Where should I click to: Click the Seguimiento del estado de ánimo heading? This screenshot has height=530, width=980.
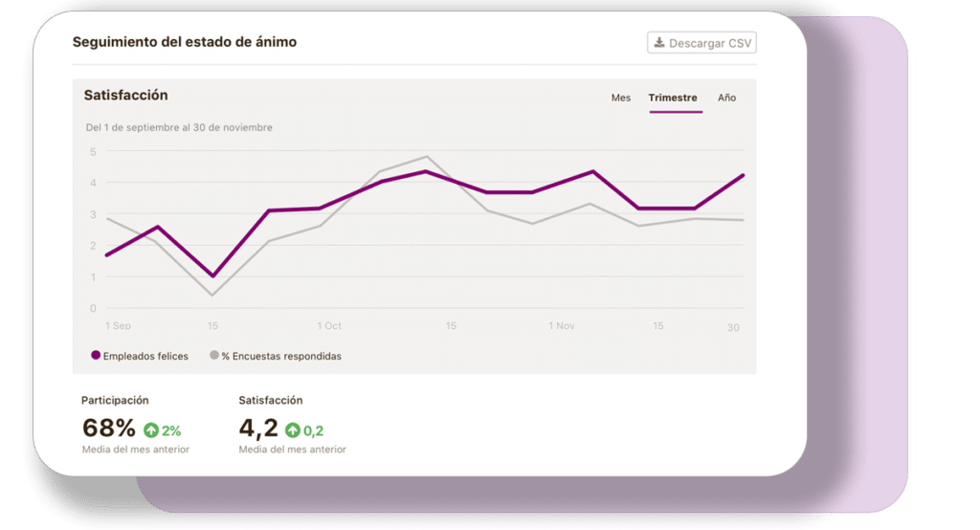click(x=185, y=42)
